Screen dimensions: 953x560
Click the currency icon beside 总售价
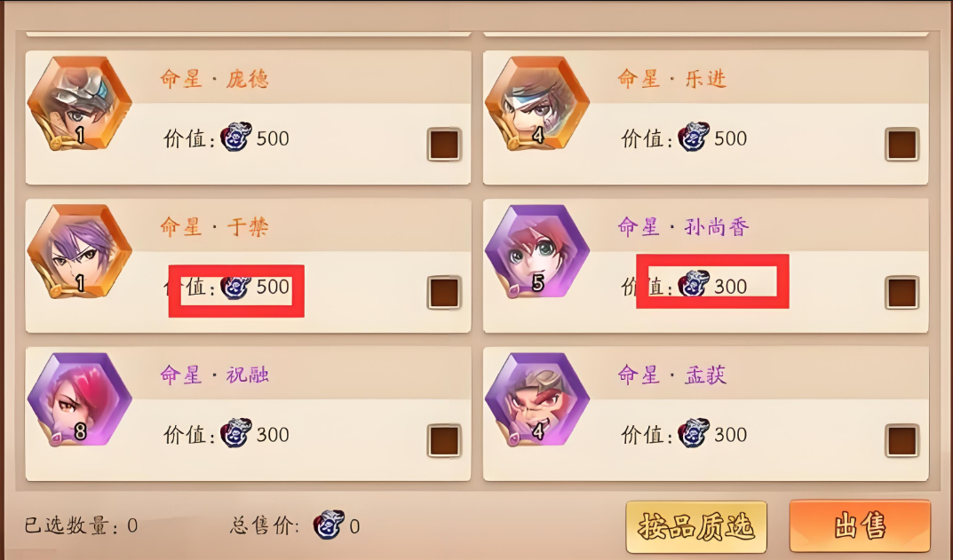point(329,525)
